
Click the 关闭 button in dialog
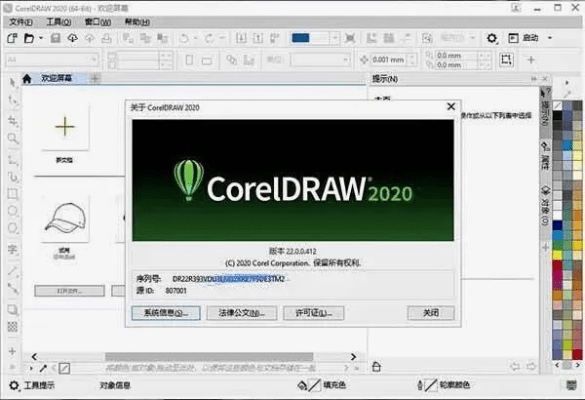coord(431,313)
